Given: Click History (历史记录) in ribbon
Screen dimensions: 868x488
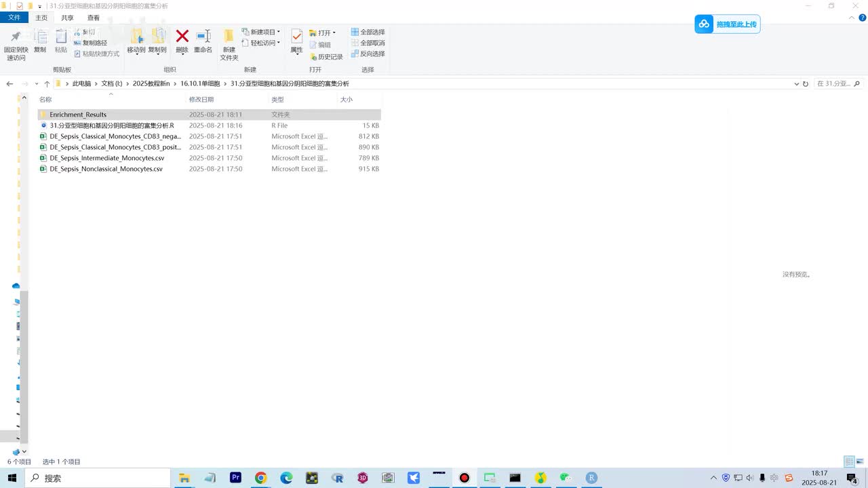Looking at the screenshot, I should (x=326, y=57).
